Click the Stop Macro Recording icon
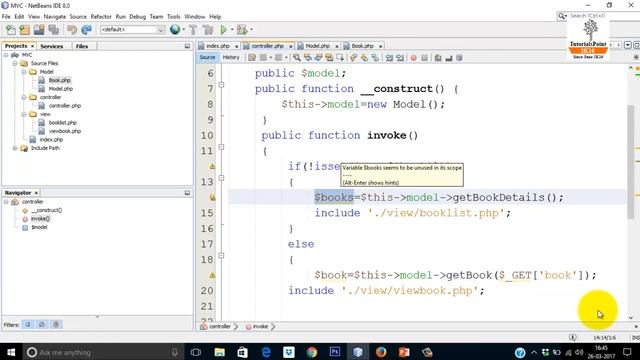The image size is (640, 360). [x=424, y=58]
